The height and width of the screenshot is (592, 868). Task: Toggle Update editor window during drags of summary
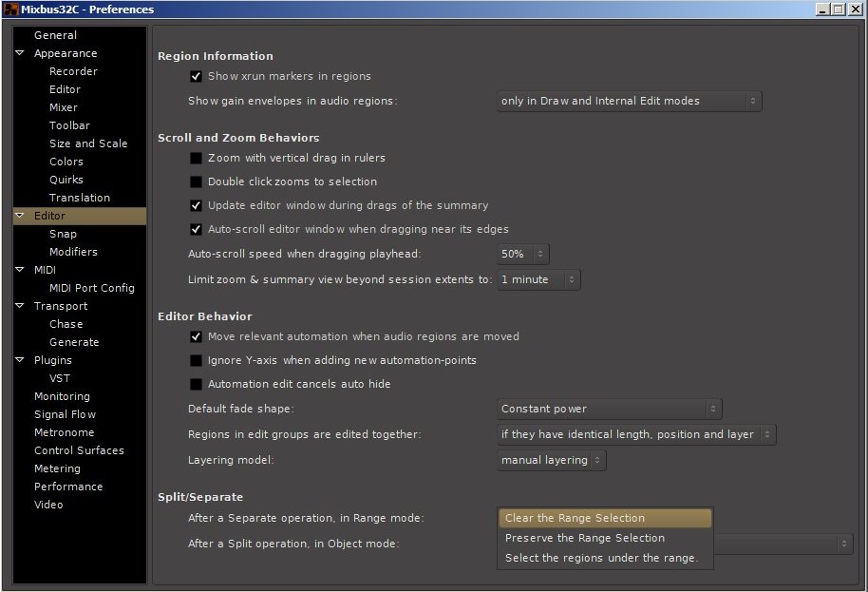point(196,205)
